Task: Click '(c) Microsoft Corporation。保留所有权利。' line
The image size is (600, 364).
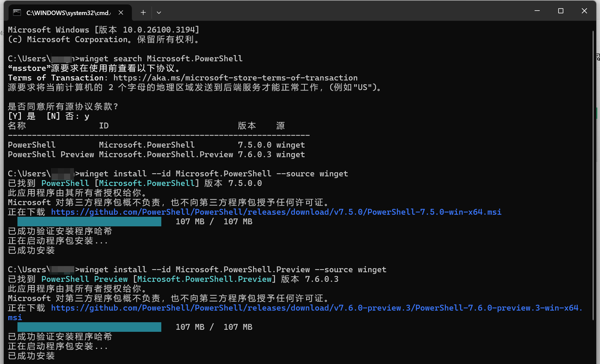Action: pyautogui.click(x=103, y=40)
